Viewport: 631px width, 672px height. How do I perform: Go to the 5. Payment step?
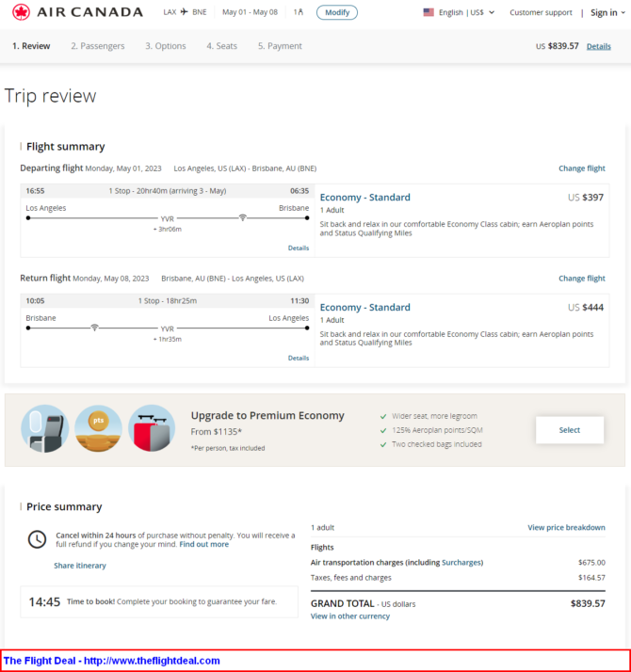tap(280, 46)
